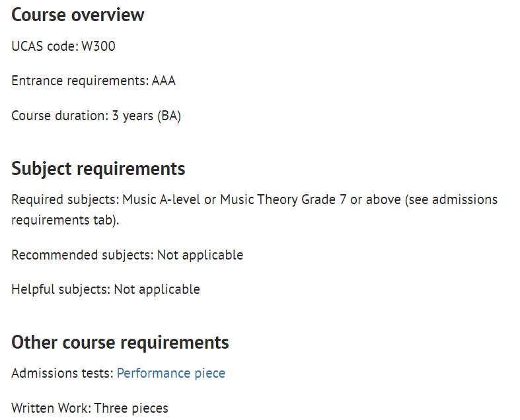The width and height of the screenshot is (520, 420).
Task: Open the Performance piece link
Action: click(170, 374)
